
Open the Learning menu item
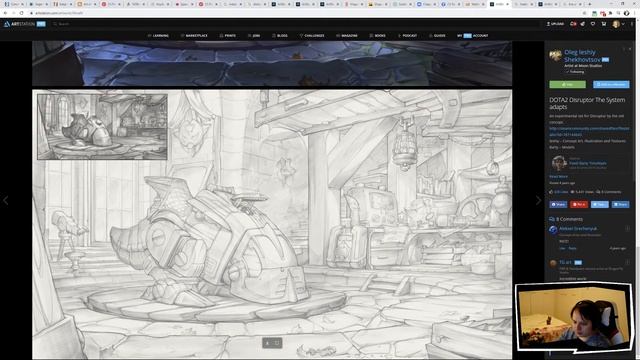158,36
